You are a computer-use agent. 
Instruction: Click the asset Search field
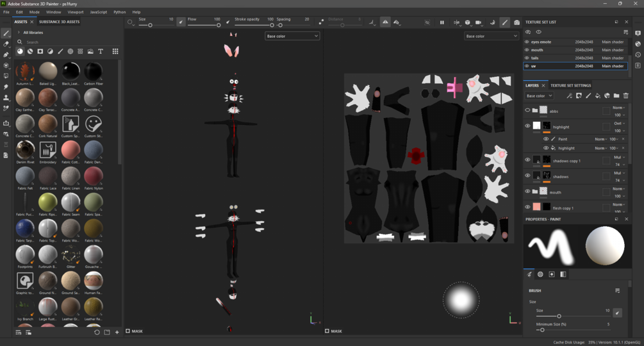tap(68, 42)
